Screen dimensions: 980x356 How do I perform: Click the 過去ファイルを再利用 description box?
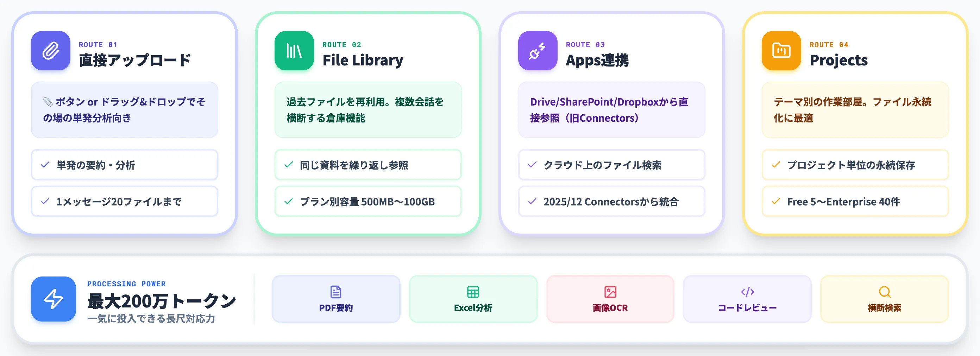point(368,109)
